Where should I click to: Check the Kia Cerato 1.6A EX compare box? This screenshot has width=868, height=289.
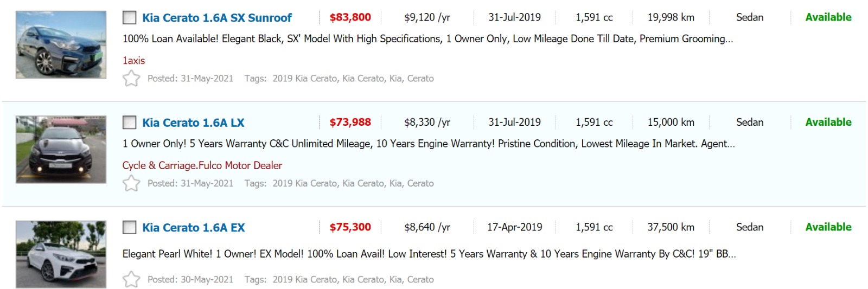pyautogui.click(x=130, y=227)
